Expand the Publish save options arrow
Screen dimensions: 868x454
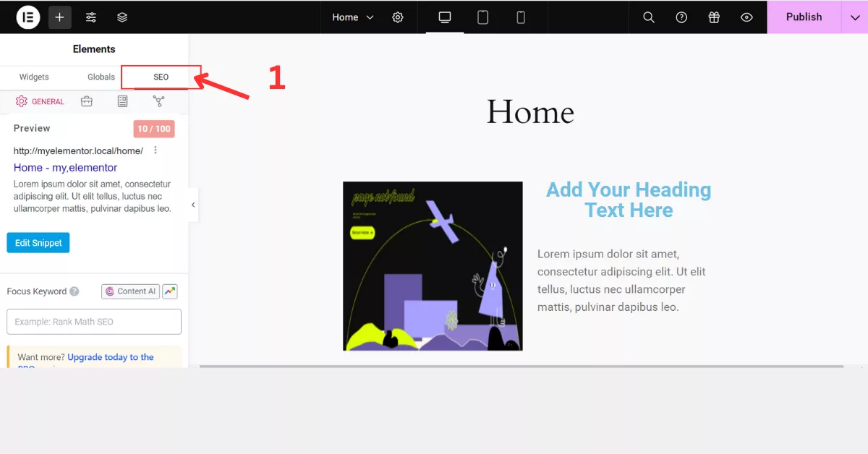coord(855,17)
